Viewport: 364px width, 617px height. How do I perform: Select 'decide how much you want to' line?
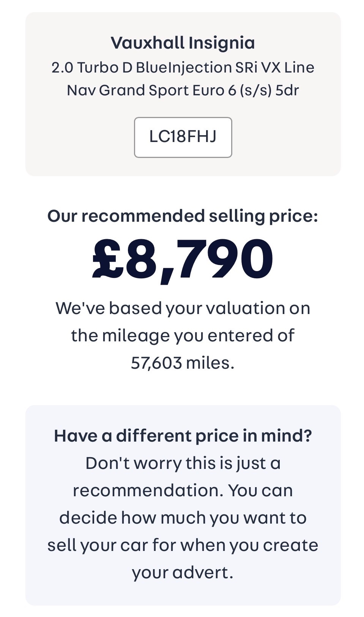[183, 518]
